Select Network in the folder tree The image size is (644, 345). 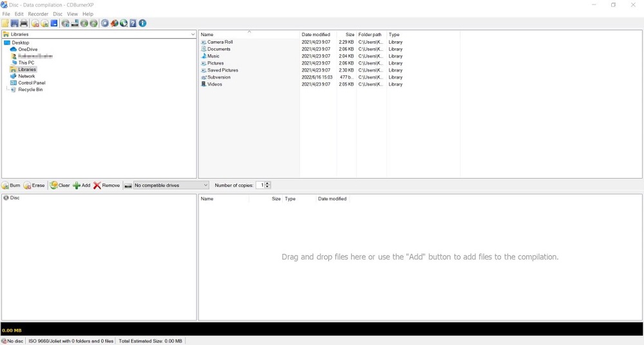(23, 76)
